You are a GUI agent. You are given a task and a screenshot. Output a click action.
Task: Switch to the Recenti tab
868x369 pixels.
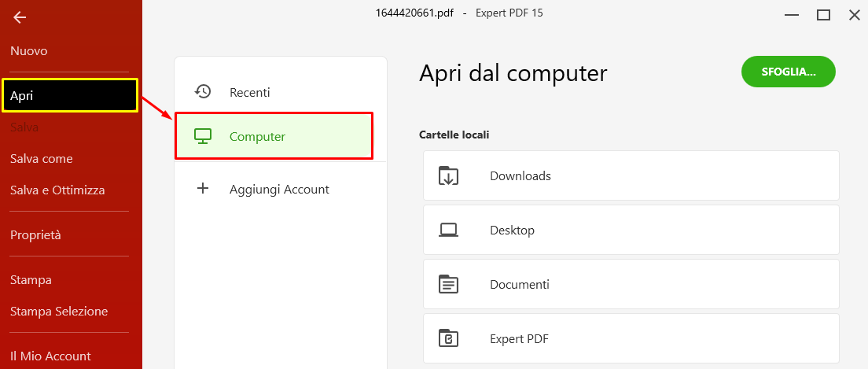[x=280, y=92]
